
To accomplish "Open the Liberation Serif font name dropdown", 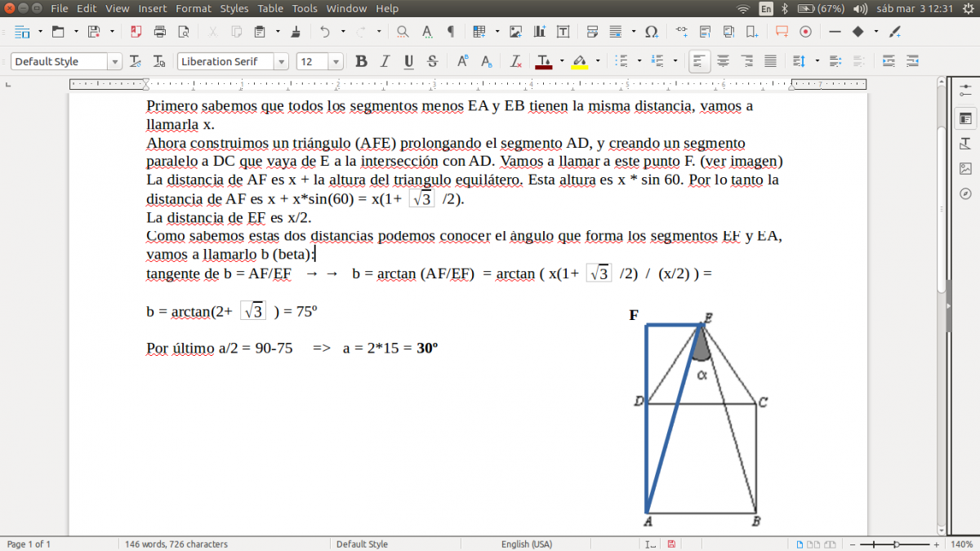I will click(281, 62).
